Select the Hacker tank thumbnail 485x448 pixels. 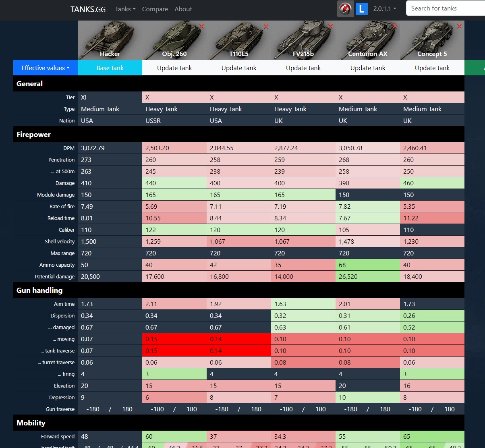pyautogui.click(x=110, y=40)
